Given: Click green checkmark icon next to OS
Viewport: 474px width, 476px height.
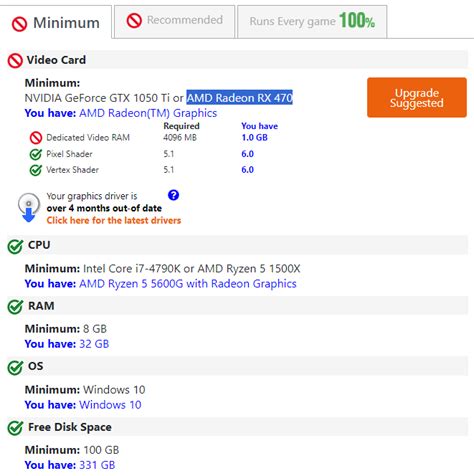Looking at the screenshot, I should point(15,367).
